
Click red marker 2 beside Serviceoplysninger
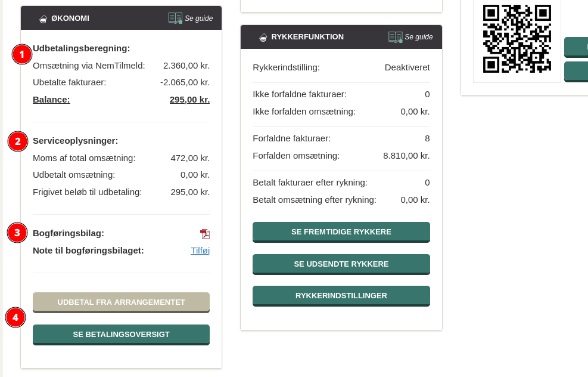tap(18, 141)
